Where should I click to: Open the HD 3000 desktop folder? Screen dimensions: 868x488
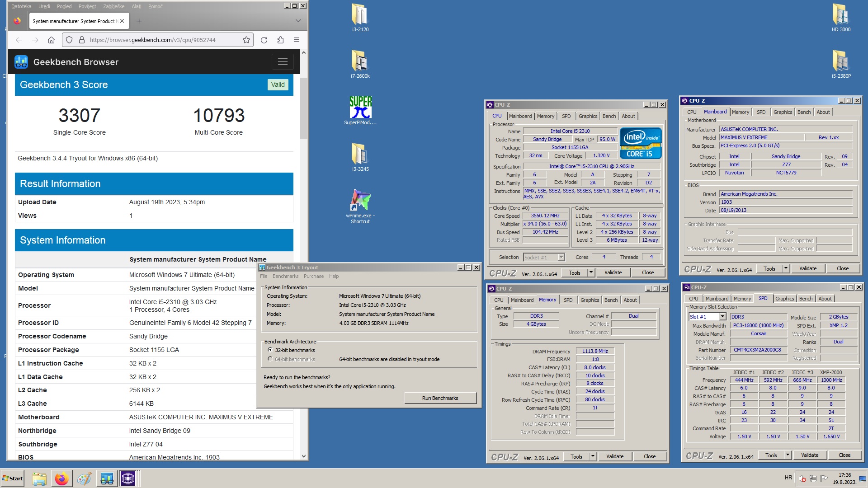(x=841, y=17)
